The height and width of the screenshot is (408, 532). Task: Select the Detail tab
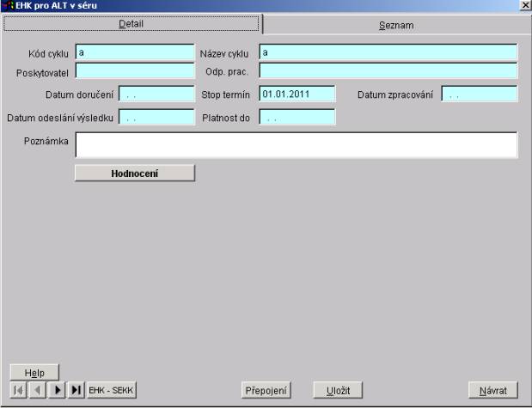132,24
